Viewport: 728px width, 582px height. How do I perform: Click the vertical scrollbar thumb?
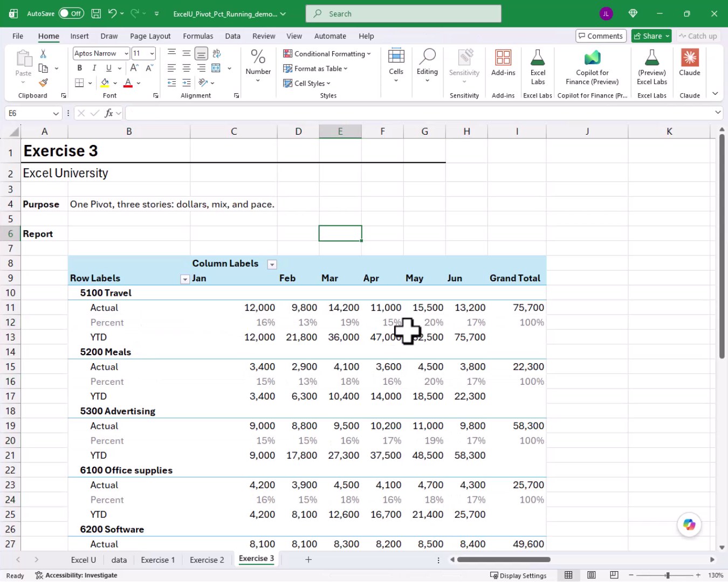point(722,246)
